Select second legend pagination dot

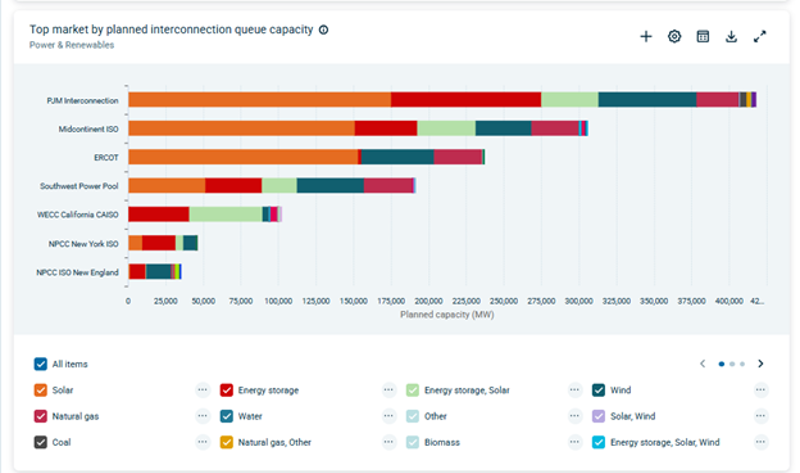coord(732,364)
